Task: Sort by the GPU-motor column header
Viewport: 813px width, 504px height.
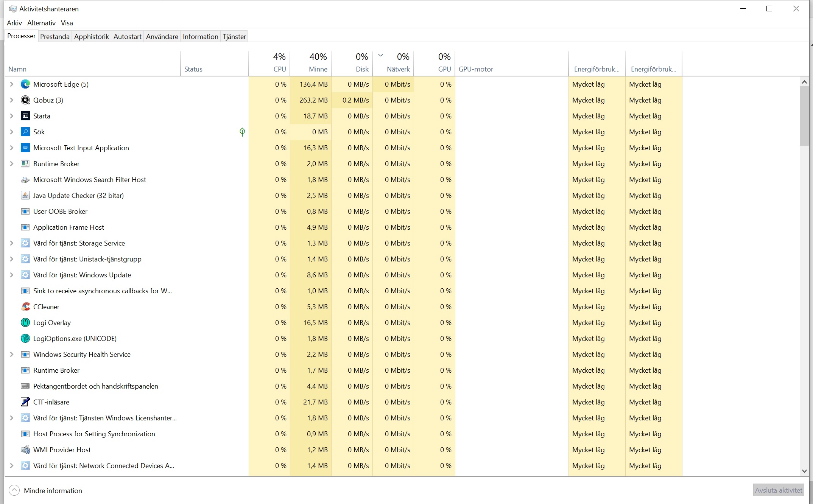Action: (x=512, y=64)
